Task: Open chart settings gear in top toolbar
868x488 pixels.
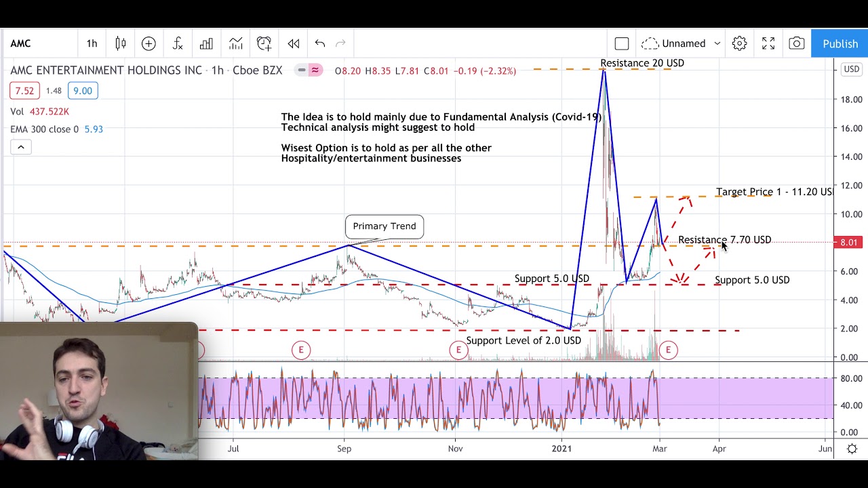Action: pos(739,43)
